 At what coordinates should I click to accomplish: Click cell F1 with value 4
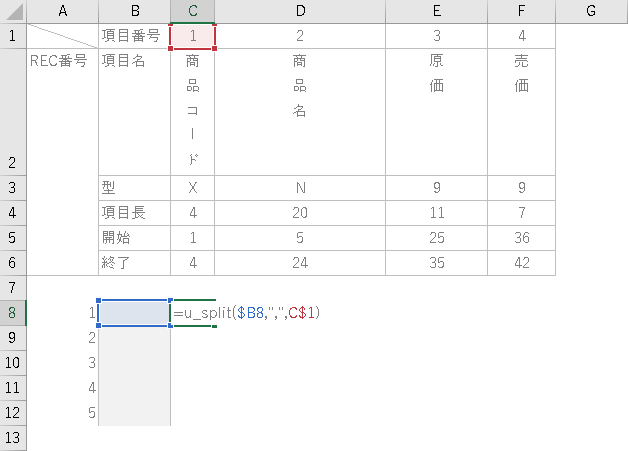(x=521, y=36)
